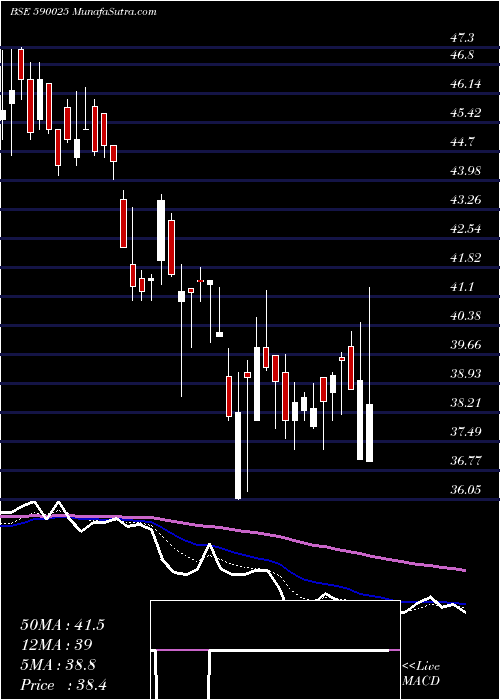500x700 pixels.
Task: Click the BSE 590025 MunafaSutra.com title text
Action: (83, 12)
